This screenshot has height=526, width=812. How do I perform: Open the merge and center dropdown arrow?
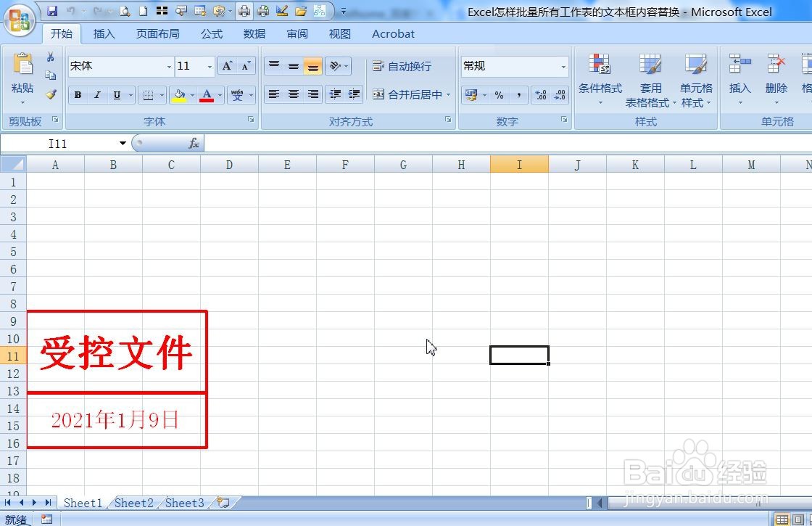449,95
